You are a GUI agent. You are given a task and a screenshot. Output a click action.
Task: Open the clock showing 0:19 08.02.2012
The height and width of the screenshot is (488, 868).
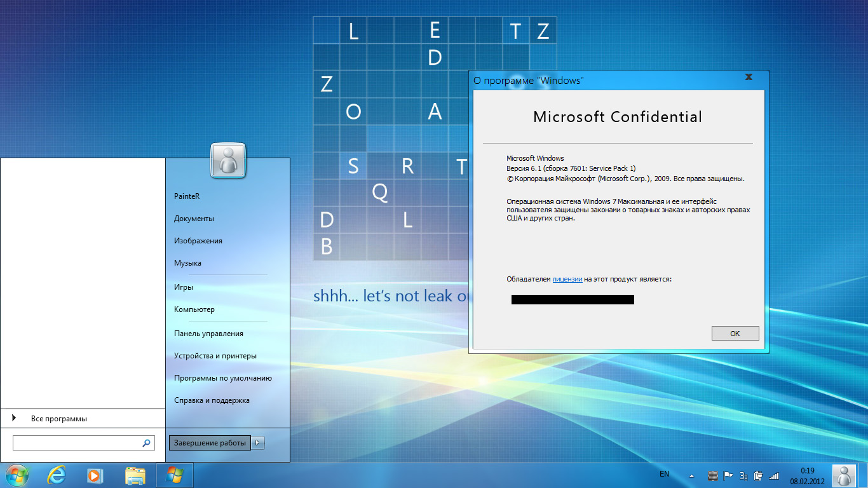[807, 476]
